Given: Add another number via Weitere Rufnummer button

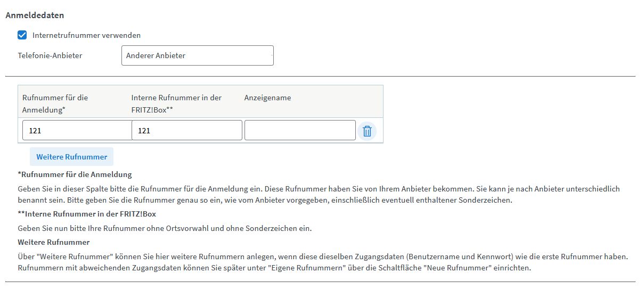Looking at the screenshot, I should click(71, 157).
